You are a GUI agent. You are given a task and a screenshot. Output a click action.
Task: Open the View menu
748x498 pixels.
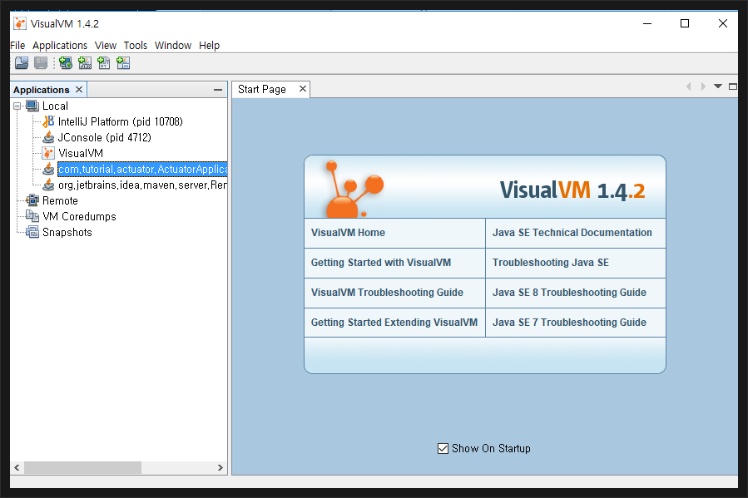pos(106,45)
